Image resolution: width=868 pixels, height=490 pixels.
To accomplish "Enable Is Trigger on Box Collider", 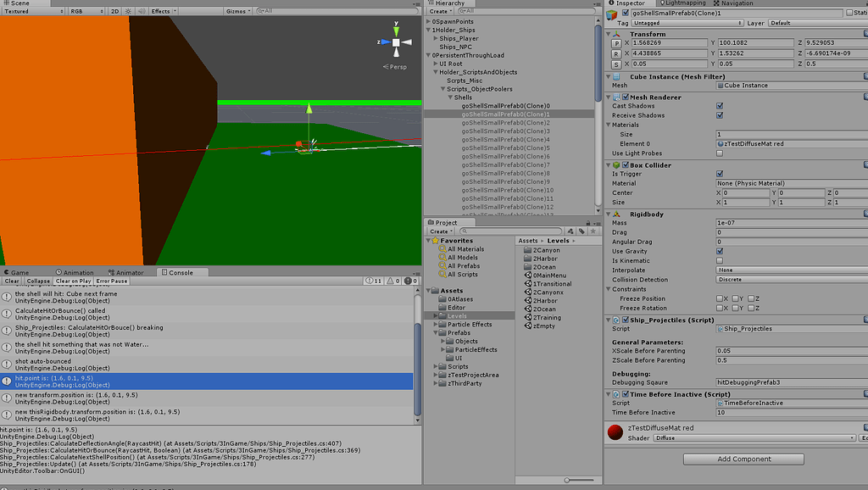I will coord(719,174).
